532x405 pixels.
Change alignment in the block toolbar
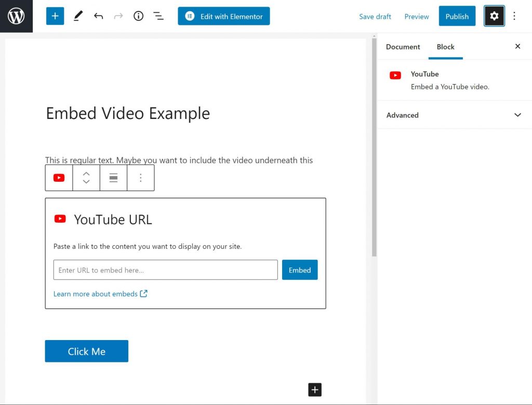[113, 178]
